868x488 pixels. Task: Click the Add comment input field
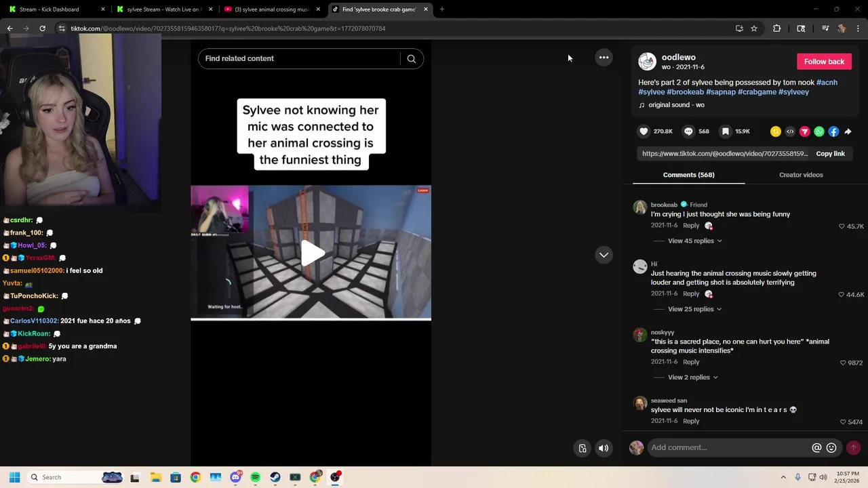(x=729, y=448)
